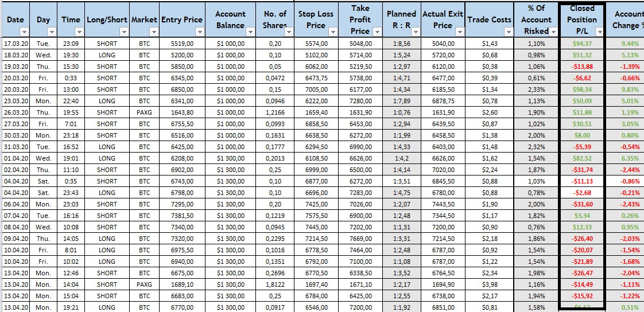Open the Trade Costs filter dropdown
The image size is (644, 312).
coord(509,32)
